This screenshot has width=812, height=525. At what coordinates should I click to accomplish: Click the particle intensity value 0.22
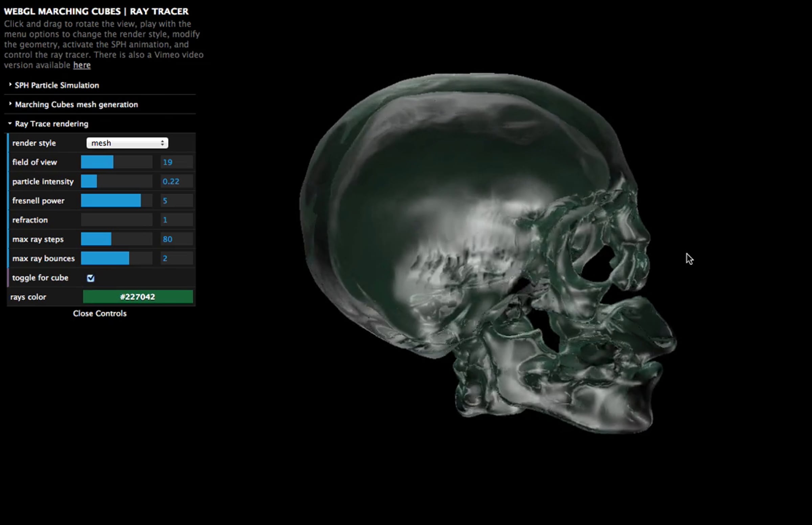coord(177,181)
